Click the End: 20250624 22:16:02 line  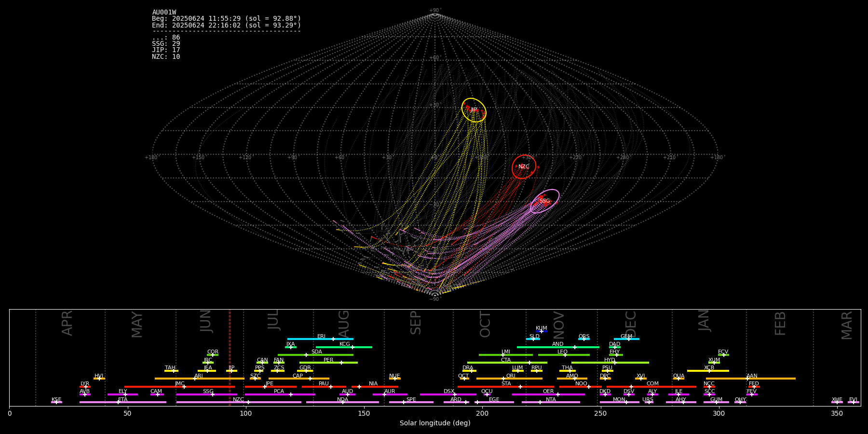click(226, 25)
